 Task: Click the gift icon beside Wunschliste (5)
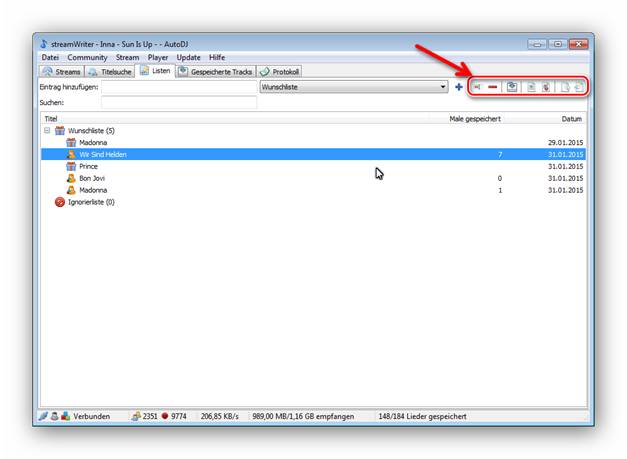coord(60,130)
